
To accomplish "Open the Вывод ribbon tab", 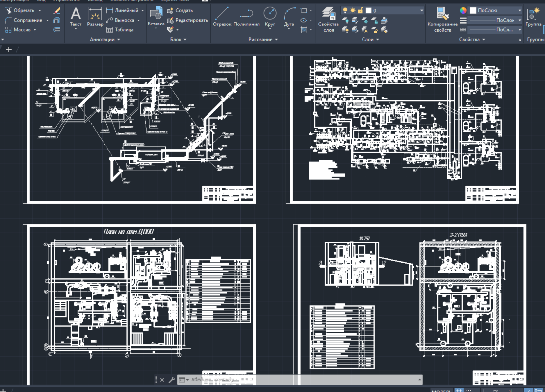I will point(95,1).
